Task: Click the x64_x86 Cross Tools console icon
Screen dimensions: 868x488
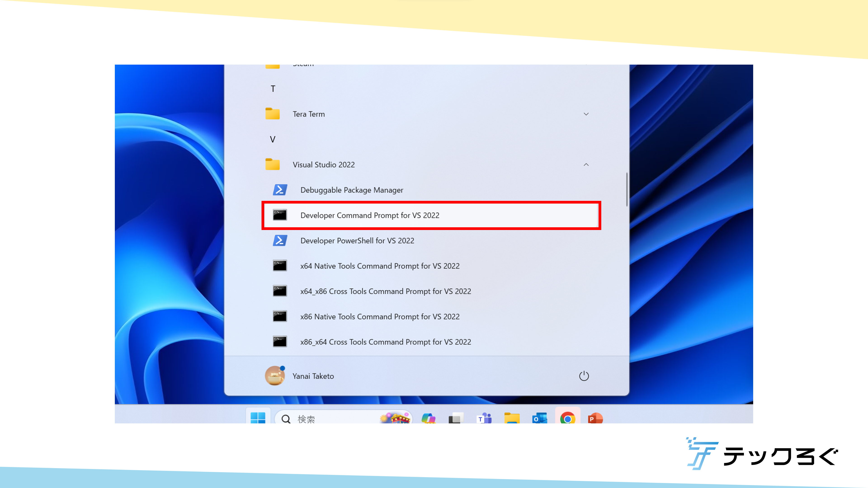Action: pos(280,291)
